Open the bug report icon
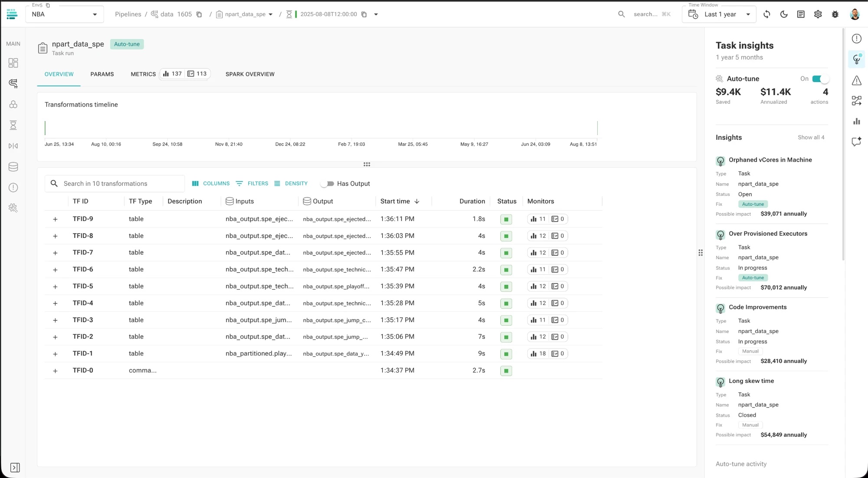Screen dimensions: 868x478 (835, 14)
